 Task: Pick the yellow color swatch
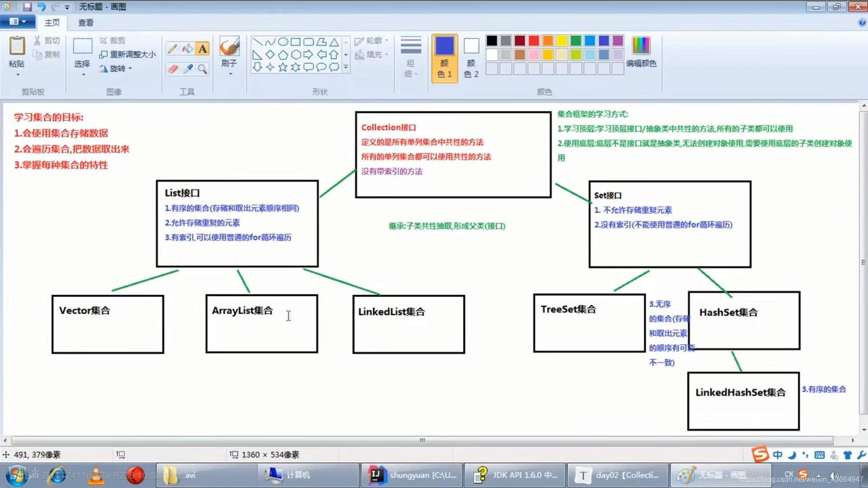[x=562, y=41]
